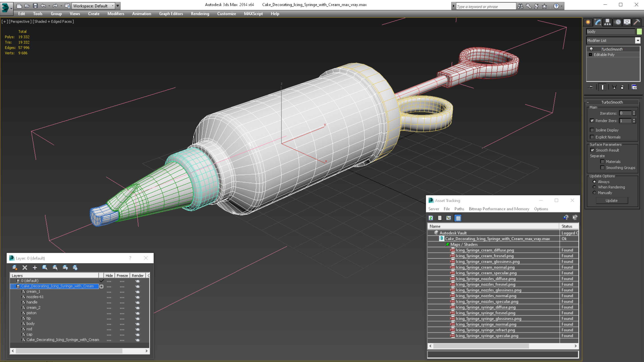Switch Asset Tracking to table view icon

(x=458, y=218)
